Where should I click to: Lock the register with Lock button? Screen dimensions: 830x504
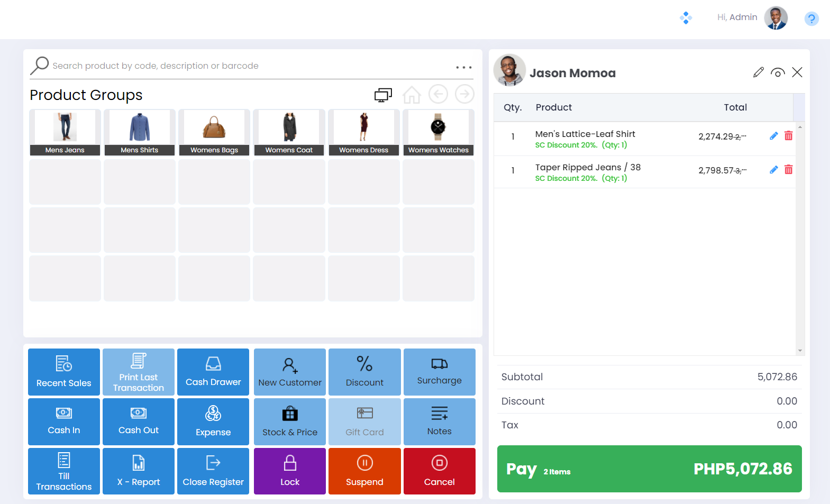[289, 471]
